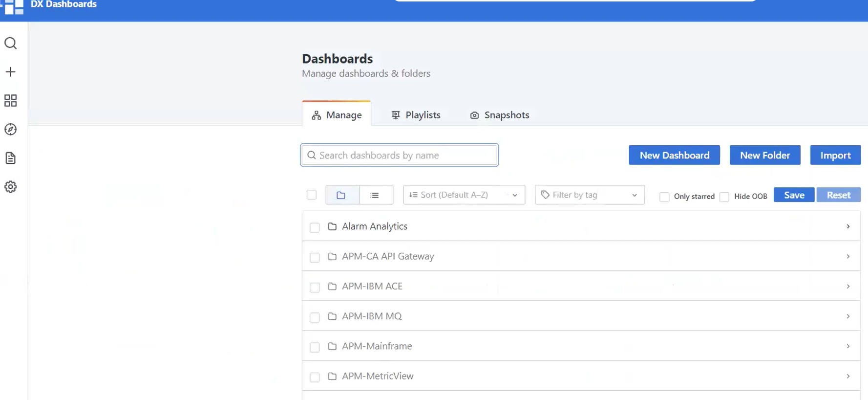
Task: Open the settings gear icon in sidebar
Action: pyautogui.click(x=10, y=187)
